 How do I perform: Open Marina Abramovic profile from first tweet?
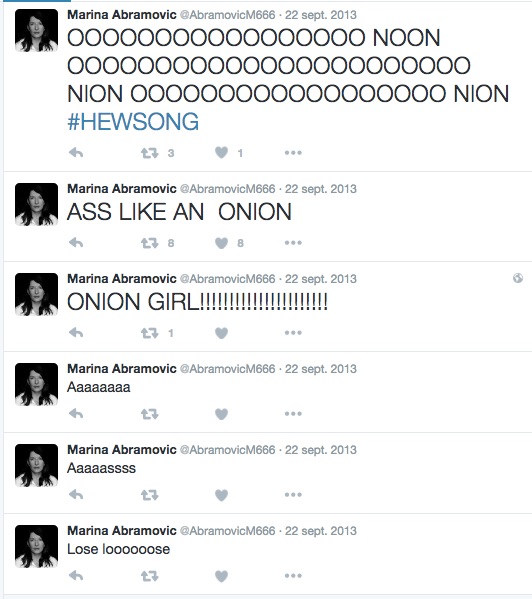tap(122, 15)
